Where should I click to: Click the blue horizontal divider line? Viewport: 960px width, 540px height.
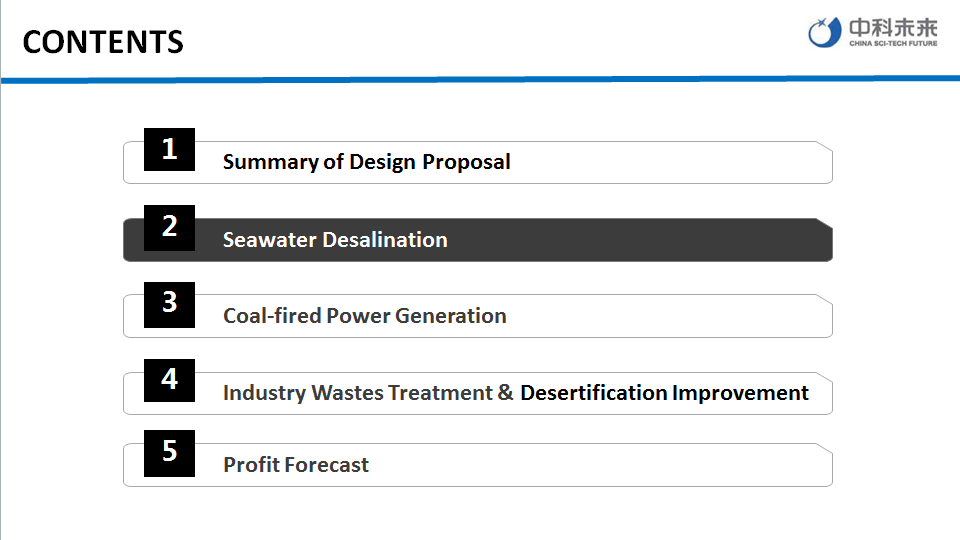click(x=480, y=78)
